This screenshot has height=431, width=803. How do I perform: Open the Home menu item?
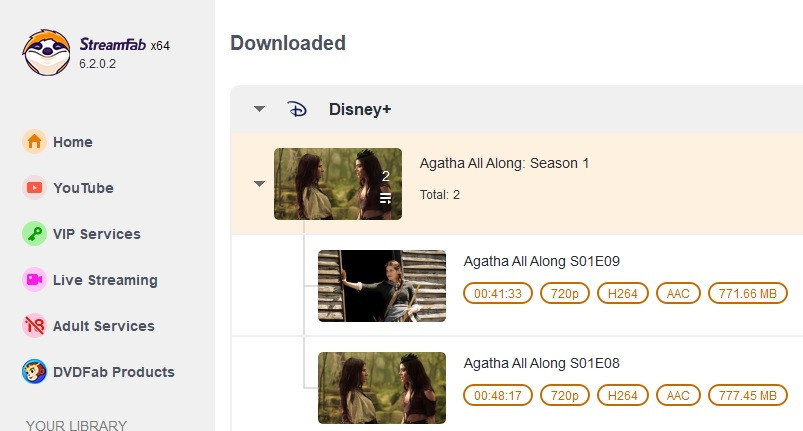(72, 142)
